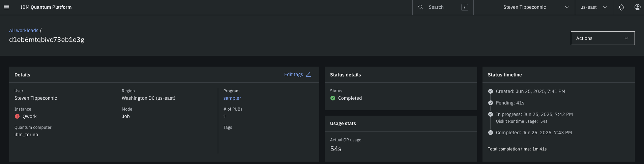644x164 pixels.
Task: Open the hamburger navigation menu
Action: pyautogui.click(x=6, y=7)
